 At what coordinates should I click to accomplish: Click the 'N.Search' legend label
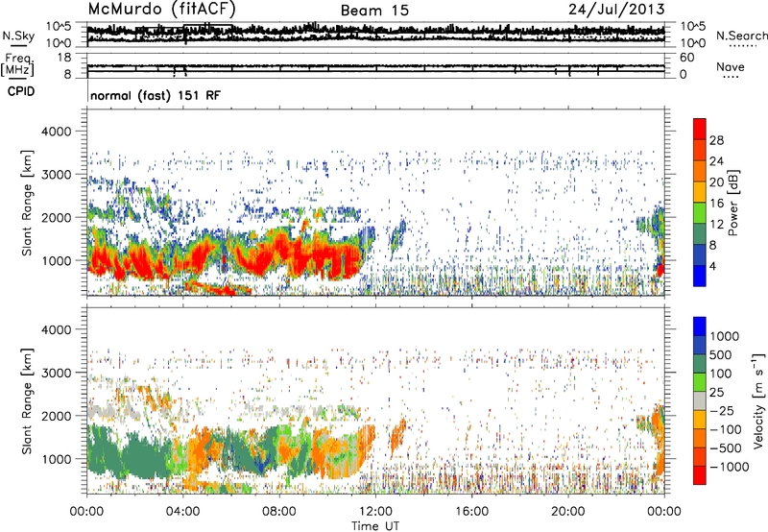[x=741, y=36]
